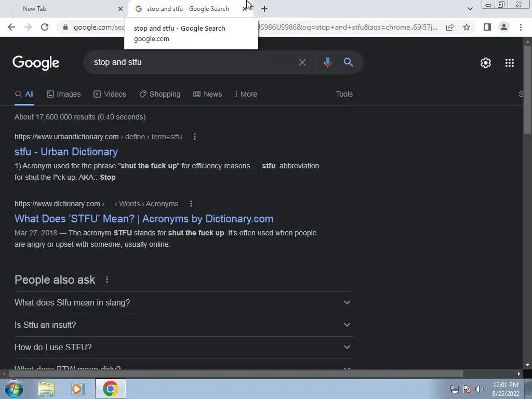532x399 pixels.
Task: Click into the search input field
Action: click(x=193, y=62)
